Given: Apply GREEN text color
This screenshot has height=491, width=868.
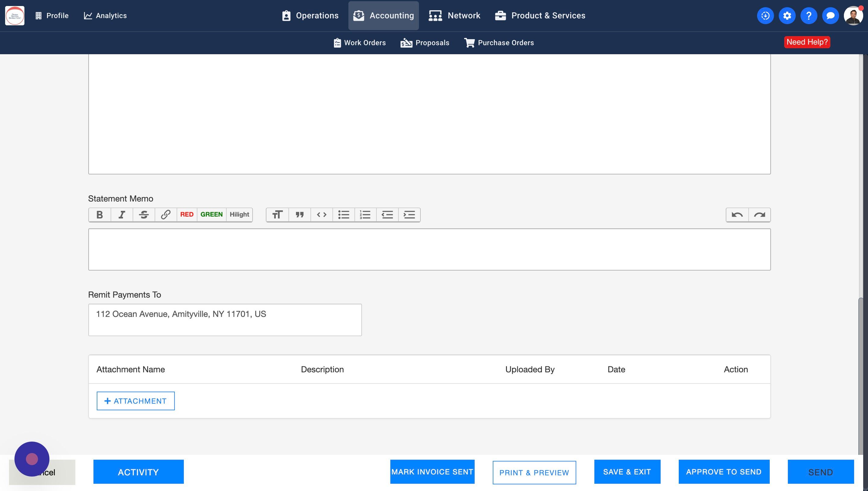Looking at the screenshot, I should pos(212,214).
